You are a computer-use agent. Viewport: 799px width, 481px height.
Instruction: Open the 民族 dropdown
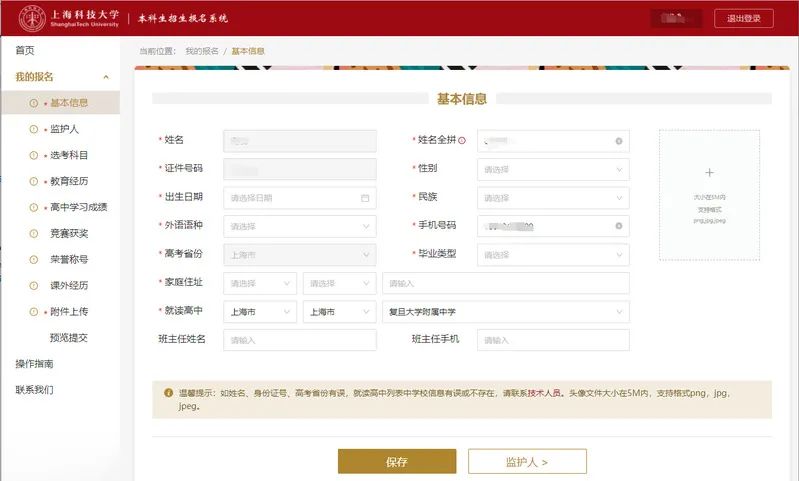[x=553, y=198]
